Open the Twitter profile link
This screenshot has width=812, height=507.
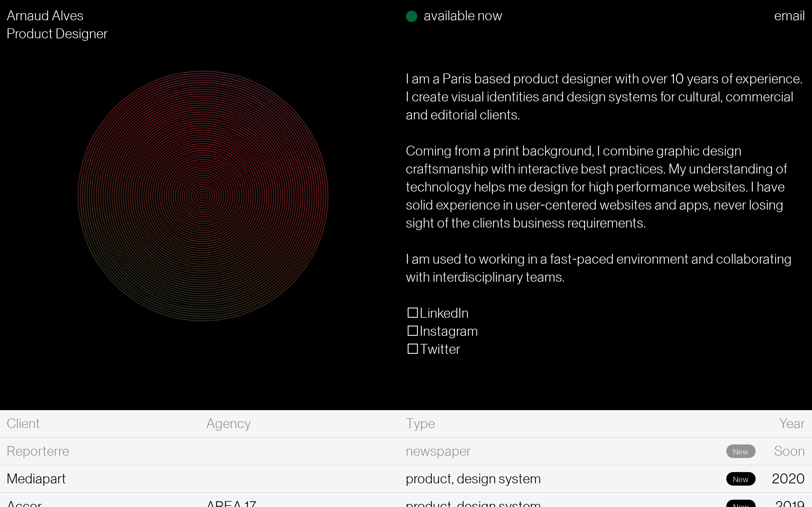440,349
